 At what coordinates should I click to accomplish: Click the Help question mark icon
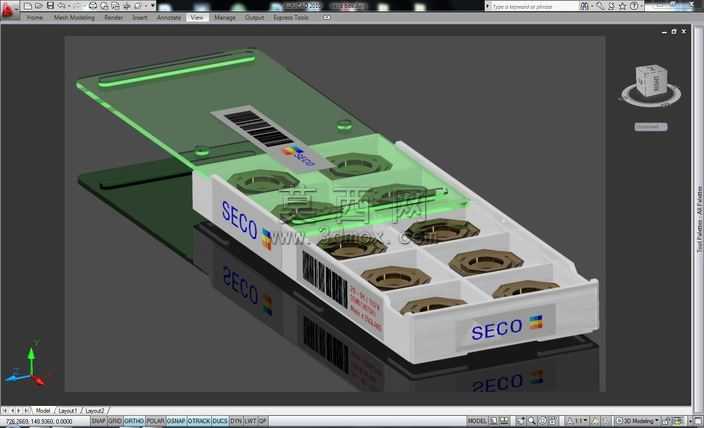tap(634, 6)
